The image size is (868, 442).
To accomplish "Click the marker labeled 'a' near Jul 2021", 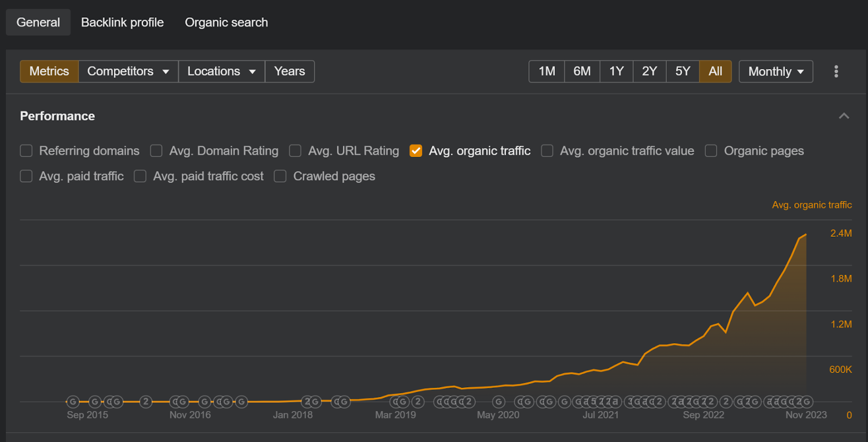I will point(614,402).
